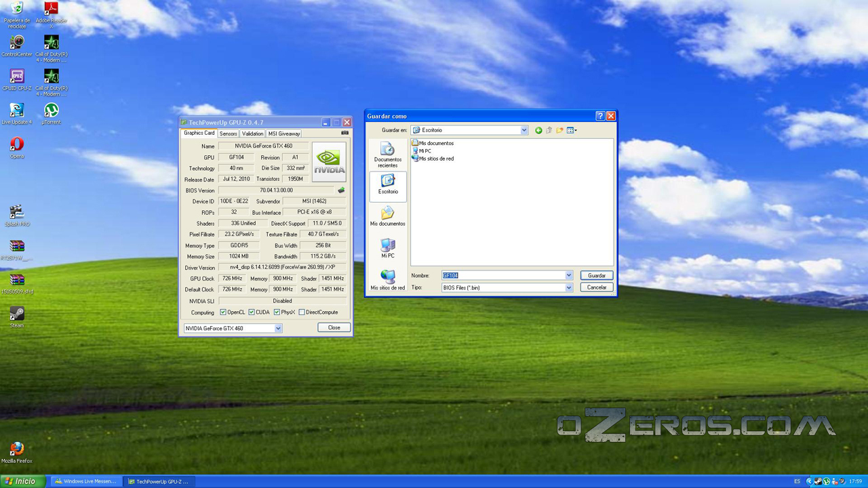Viewport: 868px width, 488px height.
Task: Toggle the CUDA checkbox
Action: pos(252,312)
